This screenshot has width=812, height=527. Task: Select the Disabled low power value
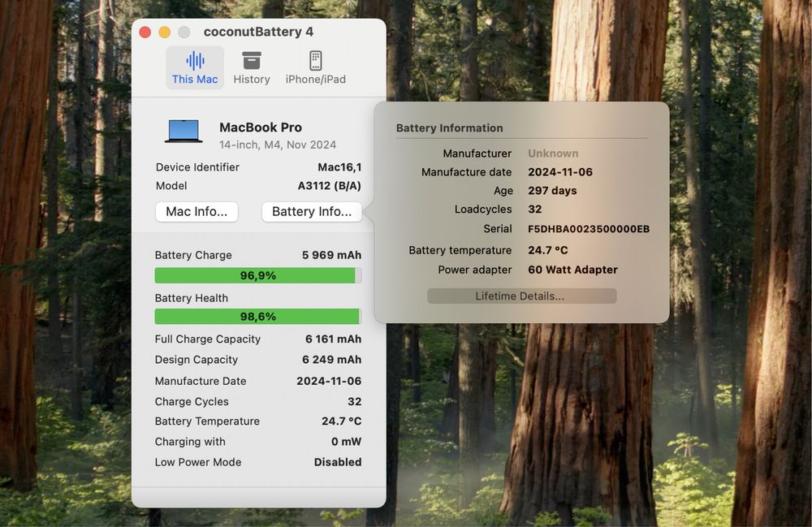click(x=338, y=462)
